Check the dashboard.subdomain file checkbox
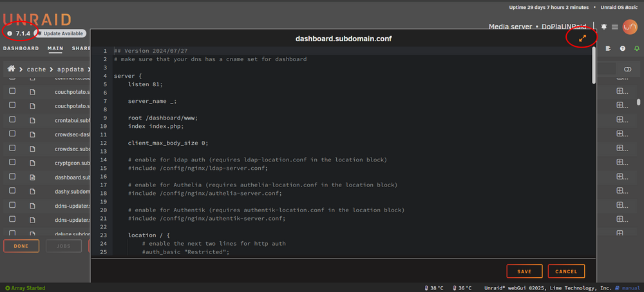Viewport: 644px width, 292px height. coord(12,176)
